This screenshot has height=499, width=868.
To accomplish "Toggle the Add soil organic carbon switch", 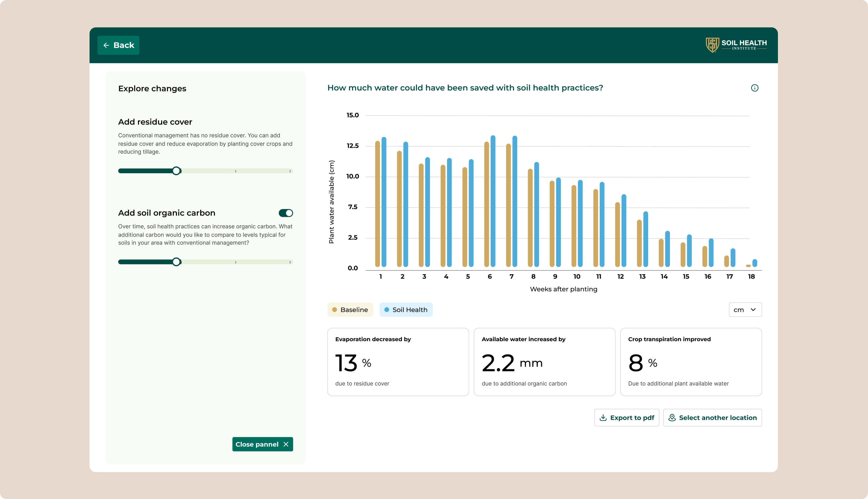I will [x=286, y=213].
